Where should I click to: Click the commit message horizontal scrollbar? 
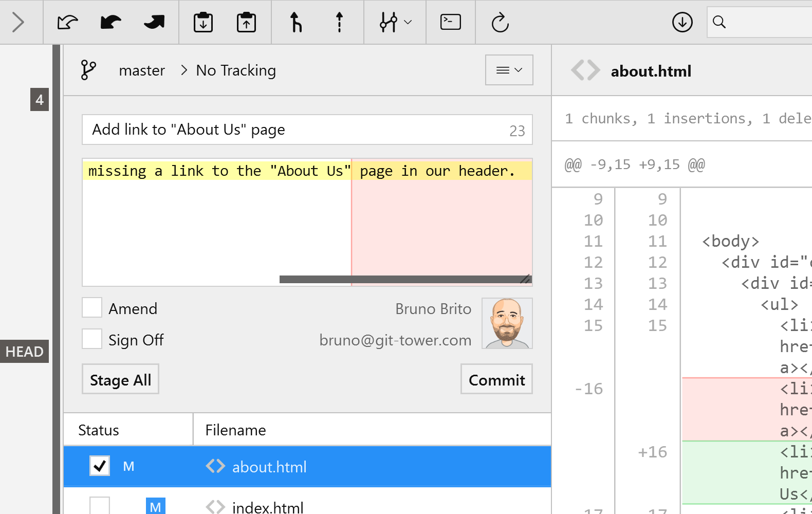[x=401, y=279]
